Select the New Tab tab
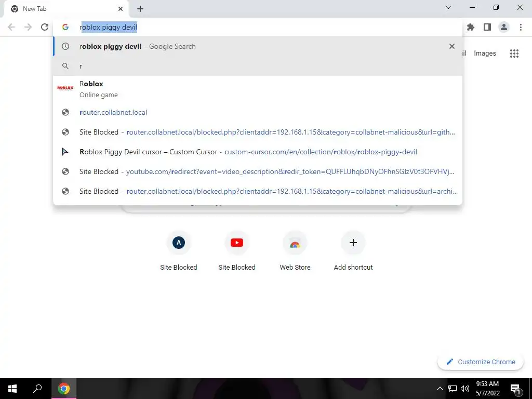This screenshot has height=399, width=532. [66, 9]
